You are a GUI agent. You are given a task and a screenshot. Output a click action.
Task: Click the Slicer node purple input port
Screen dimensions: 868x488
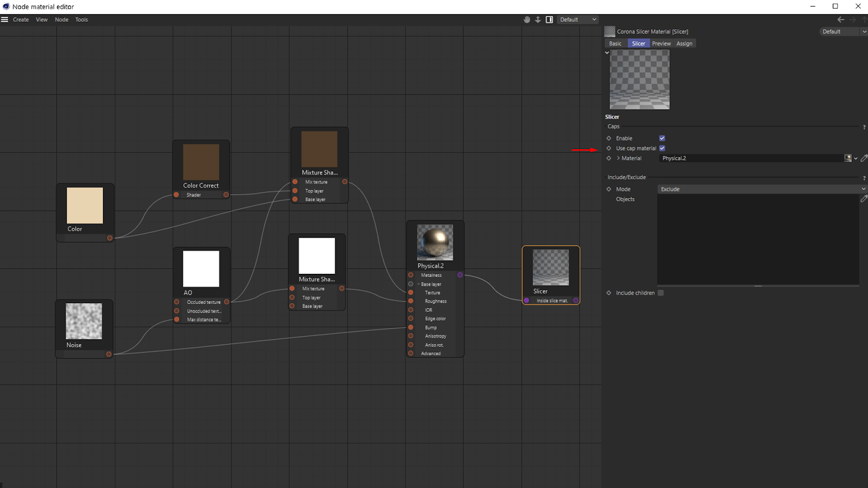(526, 300)
